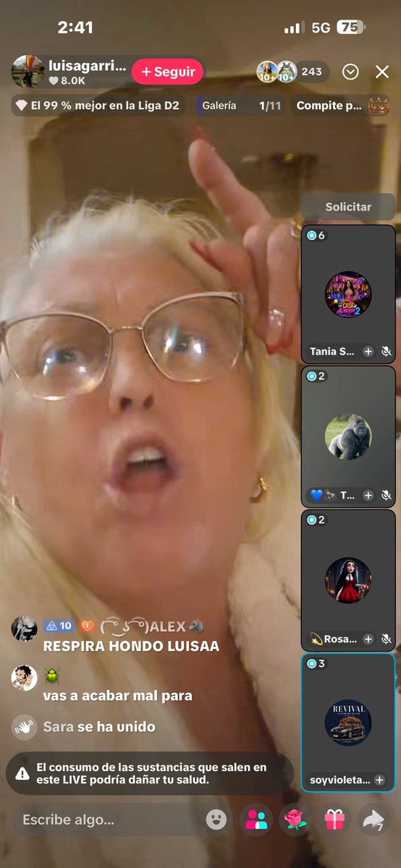Screen dimensions: 401x868
Task: Open the gift box icon
Action: pos(334,820)
